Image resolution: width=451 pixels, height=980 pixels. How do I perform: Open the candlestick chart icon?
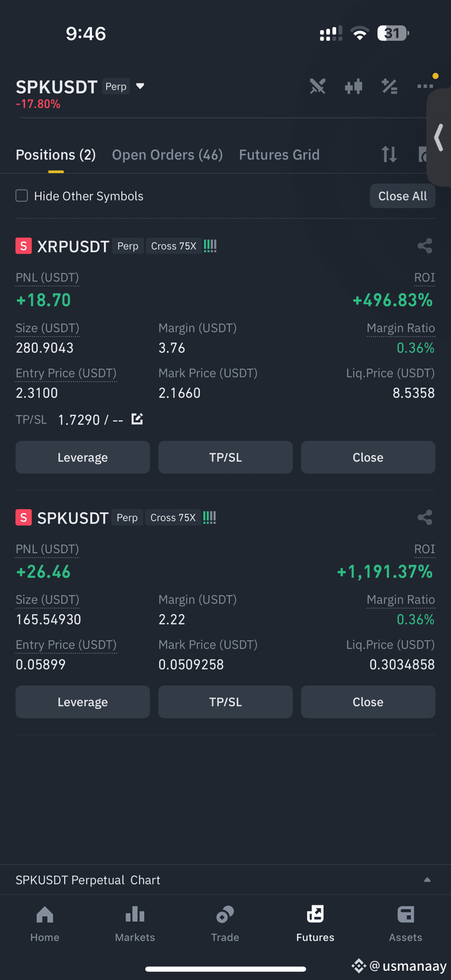[x=354, y=86]
